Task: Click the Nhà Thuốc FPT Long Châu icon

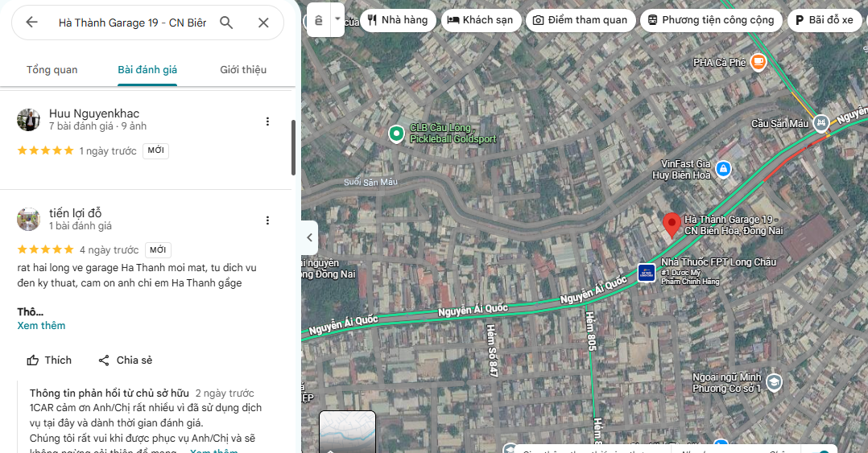Action: 646,272
